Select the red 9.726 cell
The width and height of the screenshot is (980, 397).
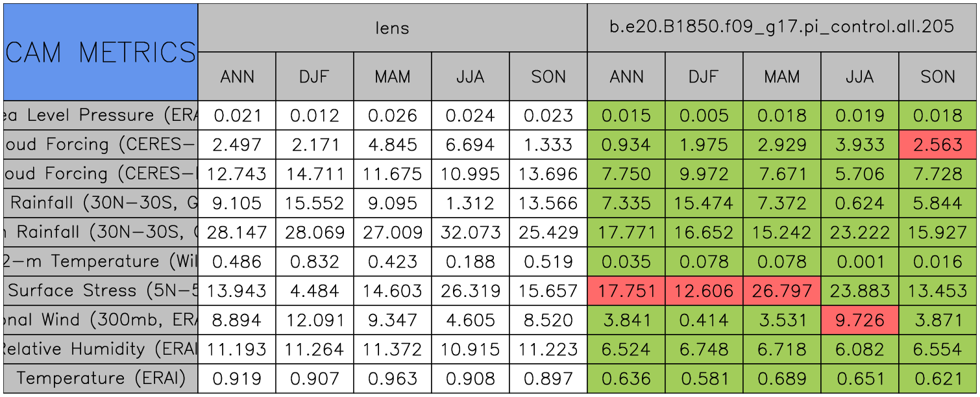[x=860, y=320]
